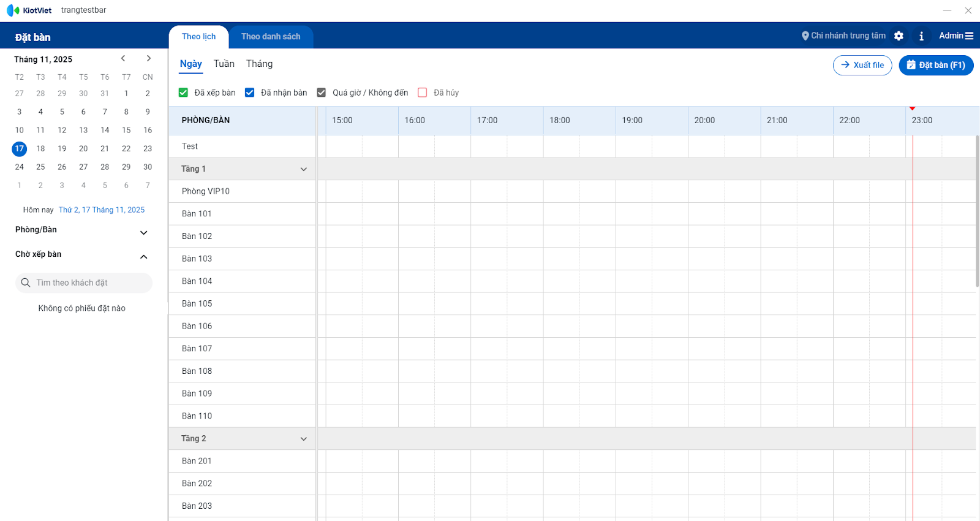Image resolution: width=980 pixels, height=521 pixels.
Task: Click the vertical scrollbar of schedule
Action: [x=978, y=211]
